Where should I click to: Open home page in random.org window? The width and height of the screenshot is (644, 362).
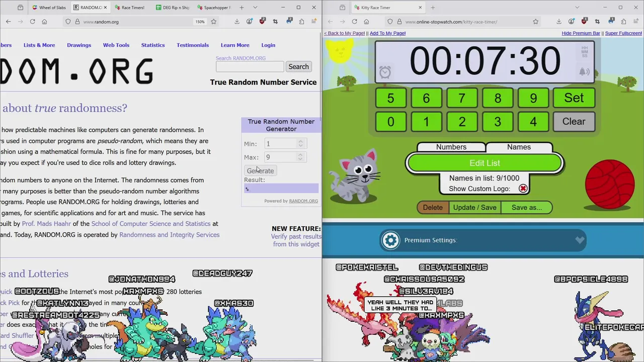point(44,22)
